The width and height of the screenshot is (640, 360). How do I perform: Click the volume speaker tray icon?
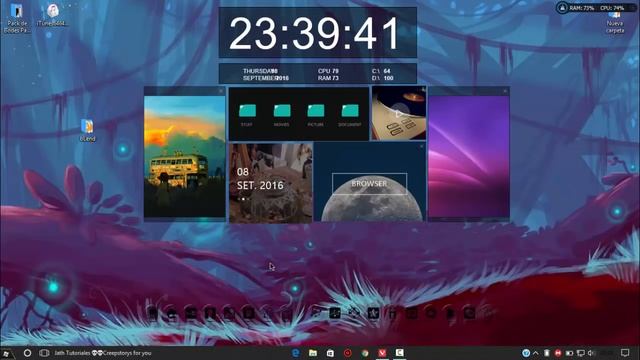pos(591,353)
